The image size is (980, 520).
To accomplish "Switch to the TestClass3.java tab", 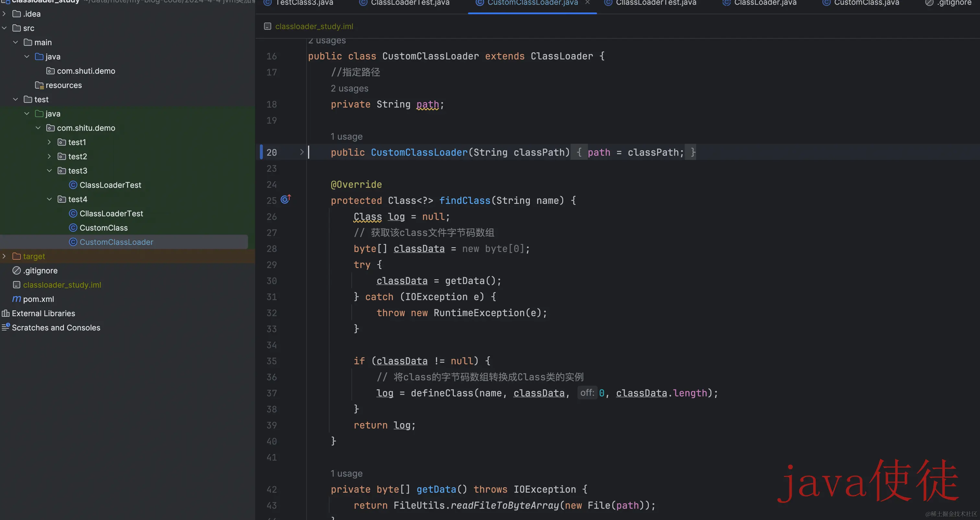I will [x=299, y=3].
